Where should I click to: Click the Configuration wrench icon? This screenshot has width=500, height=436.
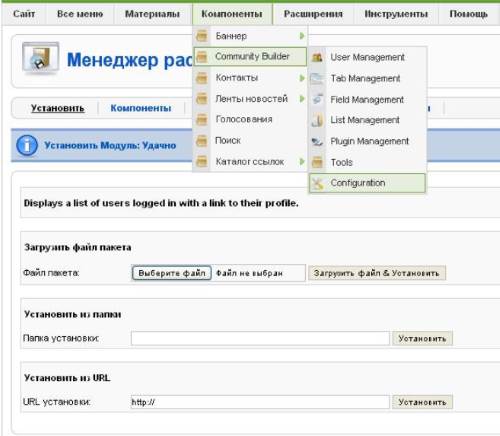(x=318, y=183)
